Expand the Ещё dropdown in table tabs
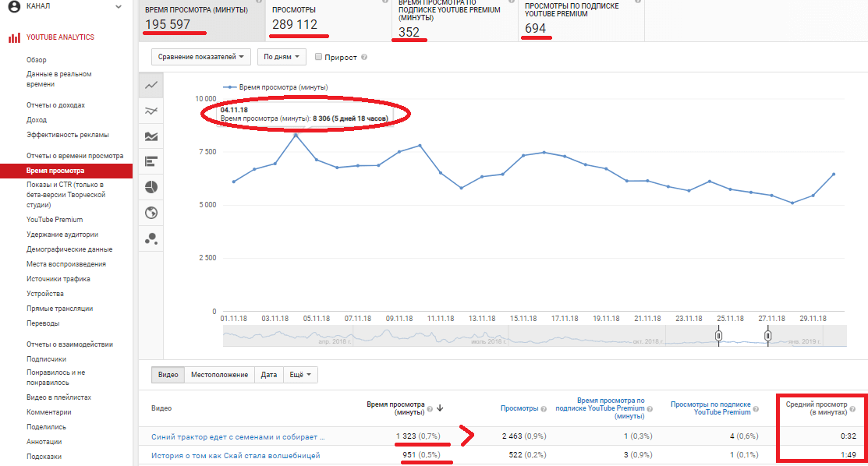The height and width of the screenshot is (466, 868). click(300, 375)
